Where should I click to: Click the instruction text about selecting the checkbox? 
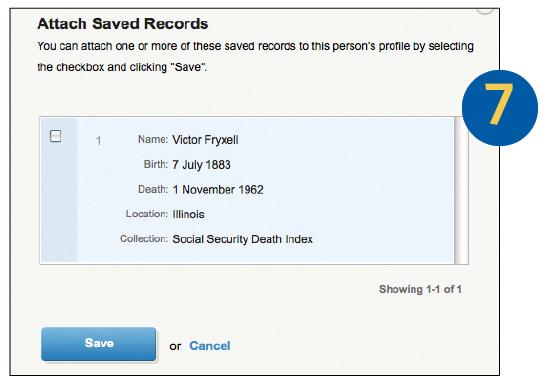pyautogui.click(x=255, y=56)
